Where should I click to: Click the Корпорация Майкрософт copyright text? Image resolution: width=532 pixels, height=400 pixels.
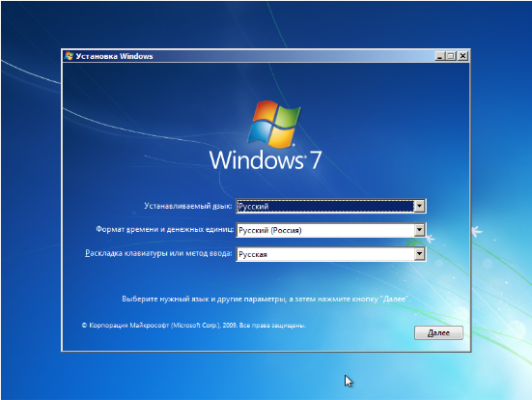pos(194,326)
